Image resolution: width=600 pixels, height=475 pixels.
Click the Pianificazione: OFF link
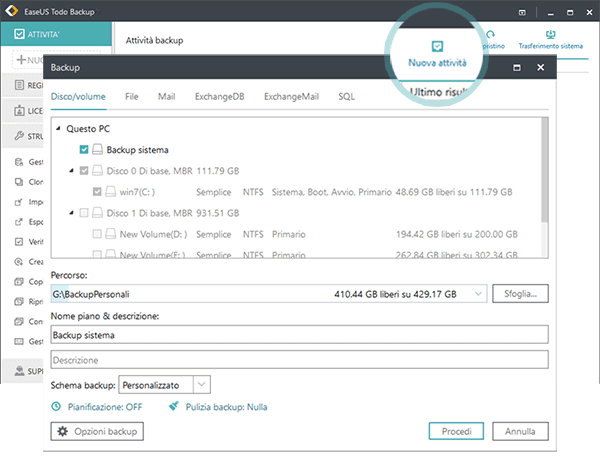tap(105, 407)
